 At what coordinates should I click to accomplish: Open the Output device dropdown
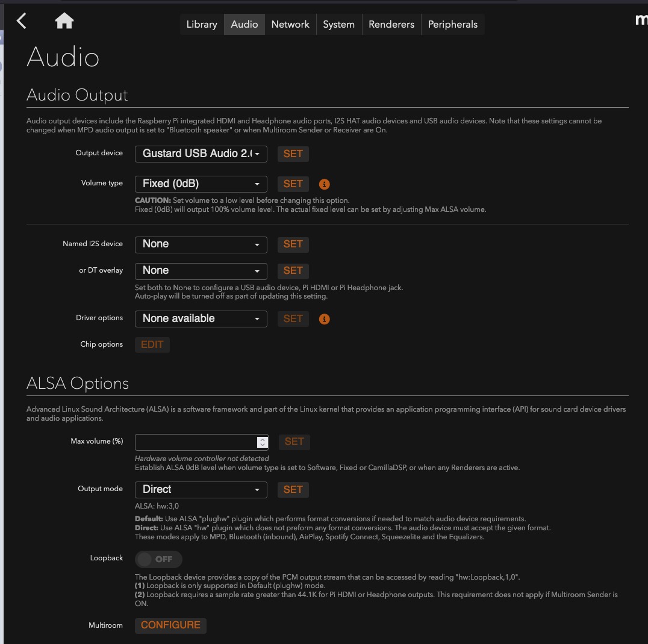201,153
